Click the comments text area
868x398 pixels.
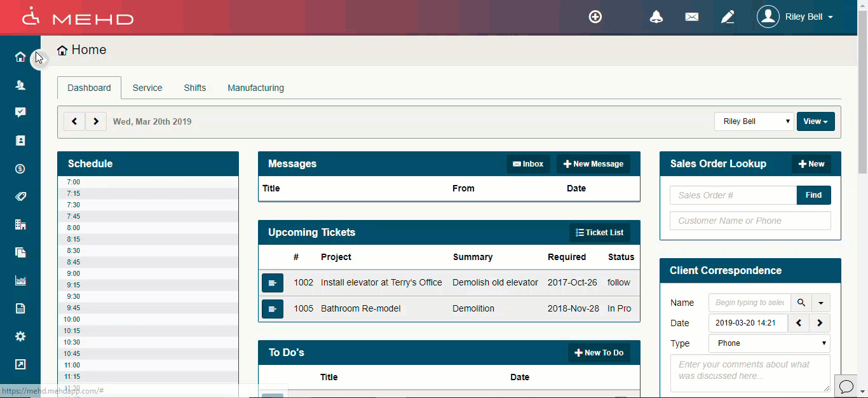pyautogui.click(x=750, y=373)
